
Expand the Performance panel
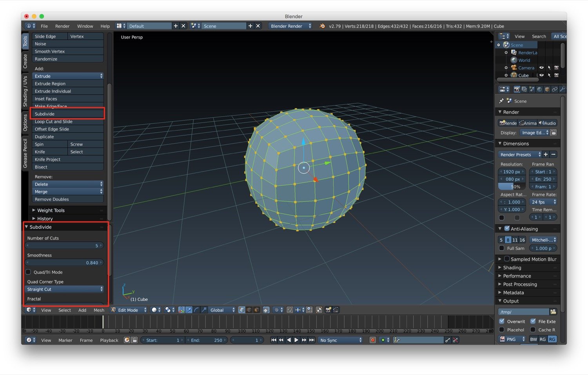pyautogui.click(x=517, y=276)
